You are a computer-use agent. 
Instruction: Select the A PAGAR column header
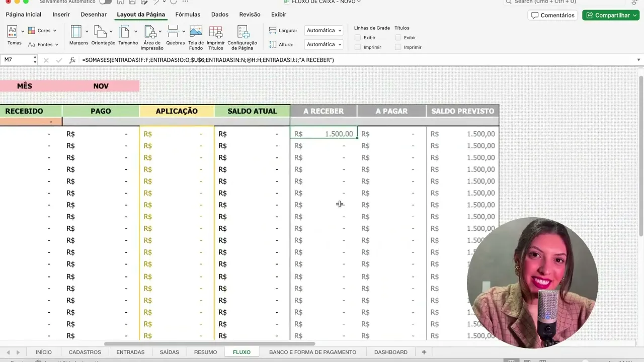point(391,111)
